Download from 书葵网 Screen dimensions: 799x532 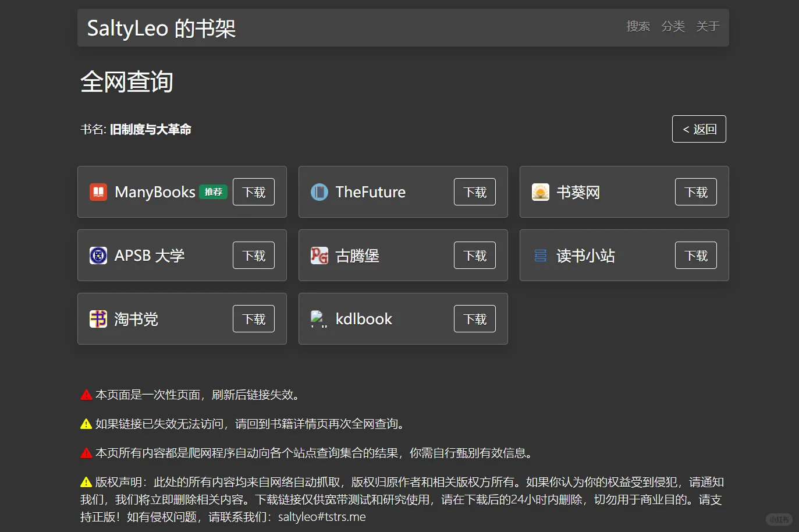click(696, 192)
